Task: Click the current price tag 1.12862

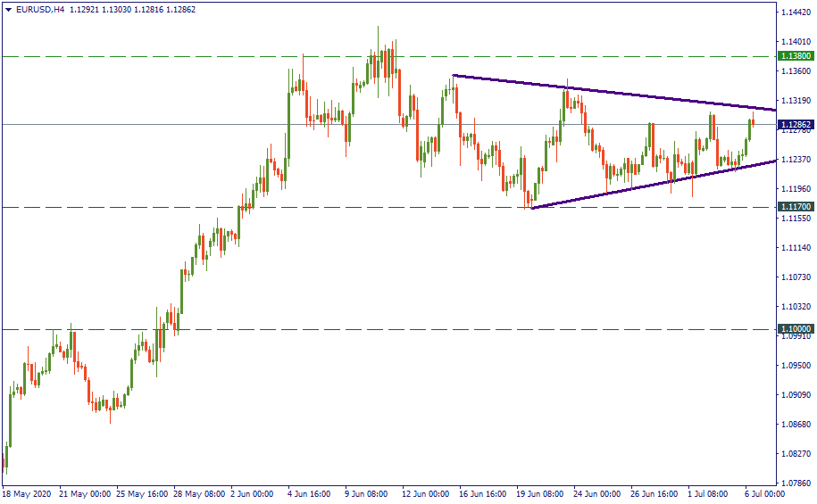Action: click(796, 125)
